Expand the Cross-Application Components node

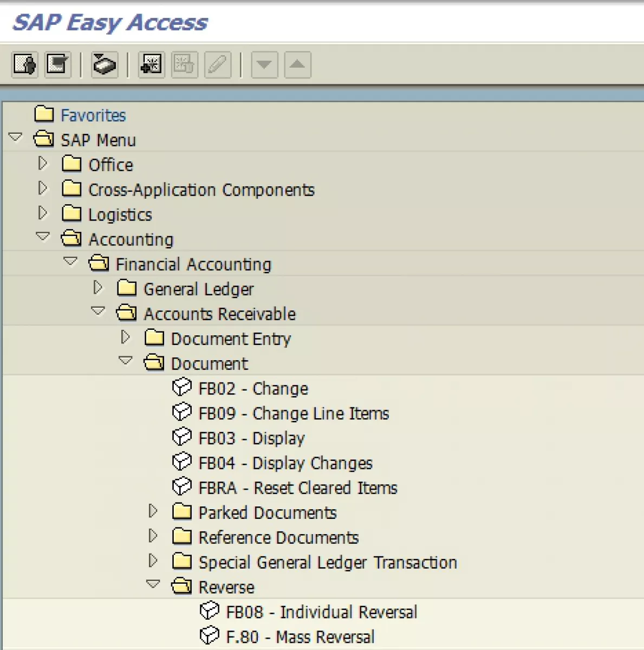tap(43, 188)
